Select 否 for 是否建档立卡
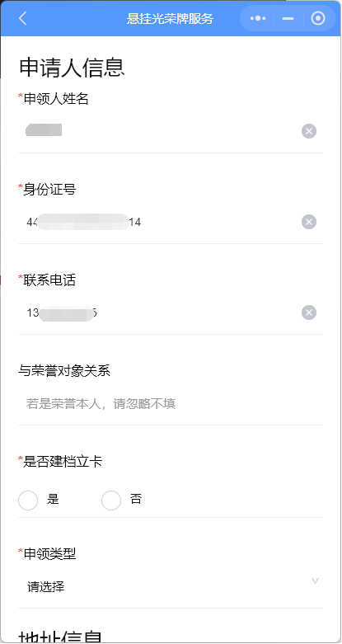This screenshot has width=342, height=644. [111, 501]
